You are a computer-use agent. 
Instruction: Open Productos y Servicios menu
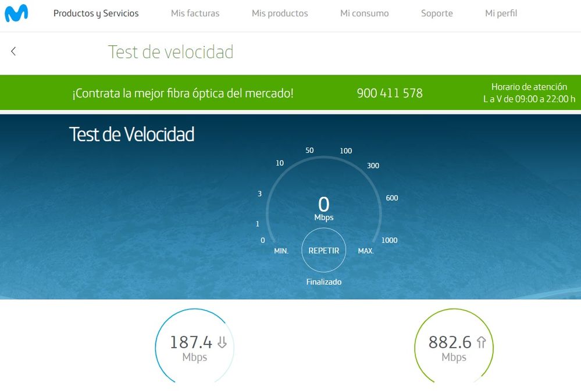tap(96, 13)
